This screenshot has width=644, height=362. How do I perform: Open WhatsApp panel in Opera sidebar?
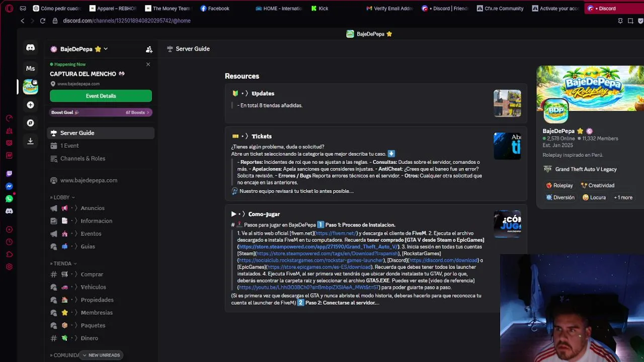pyautogui.click(x=9, y=199)
